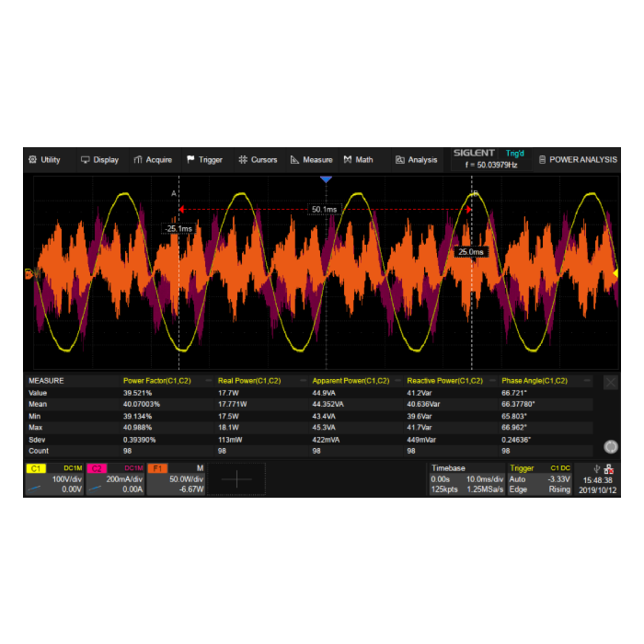Open the Utility menu

44,160
